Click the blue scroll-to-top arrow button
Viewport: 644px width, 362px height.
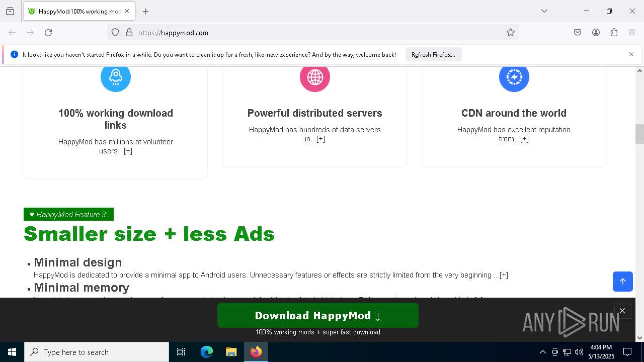[623, 282]
